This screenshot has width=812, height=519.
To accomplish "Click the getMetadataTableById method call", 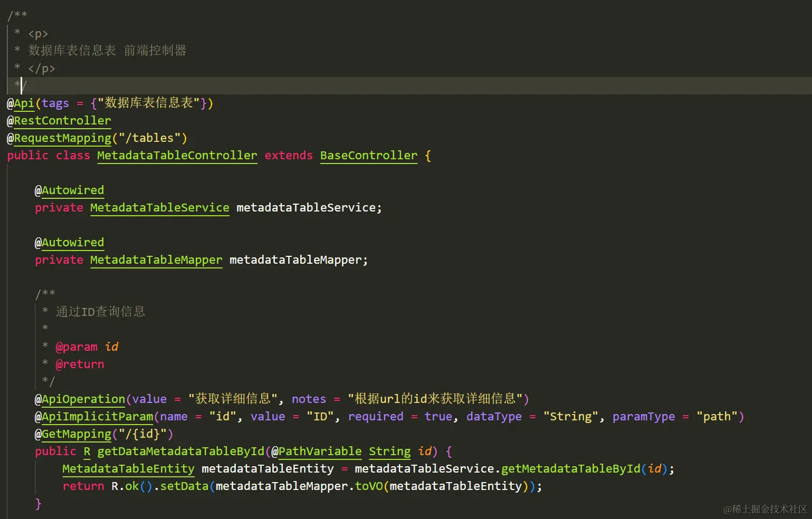I will pyautogui.click(x=571, y=468).
